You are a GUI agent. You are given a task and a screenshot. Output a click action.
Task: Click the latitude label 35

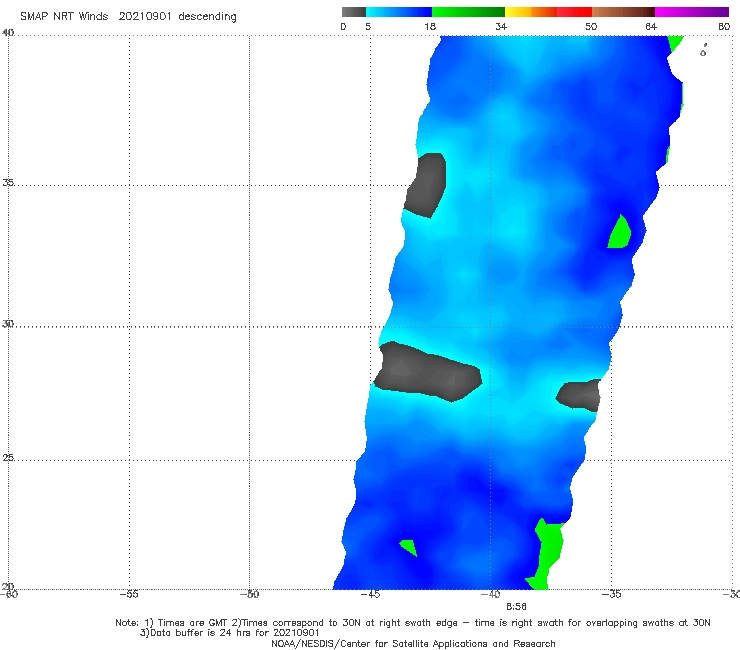coord(8,182)
